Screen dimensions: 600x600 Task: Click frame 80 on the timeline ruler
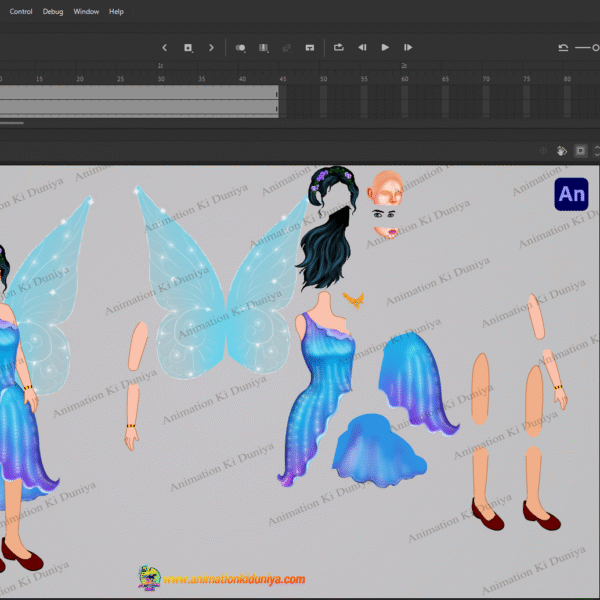pos(567,79)
